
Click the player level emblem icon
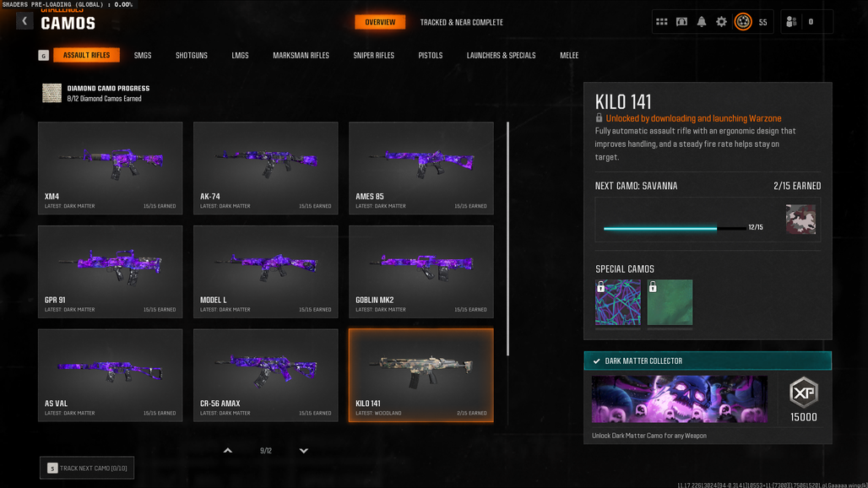click(743, 22)
